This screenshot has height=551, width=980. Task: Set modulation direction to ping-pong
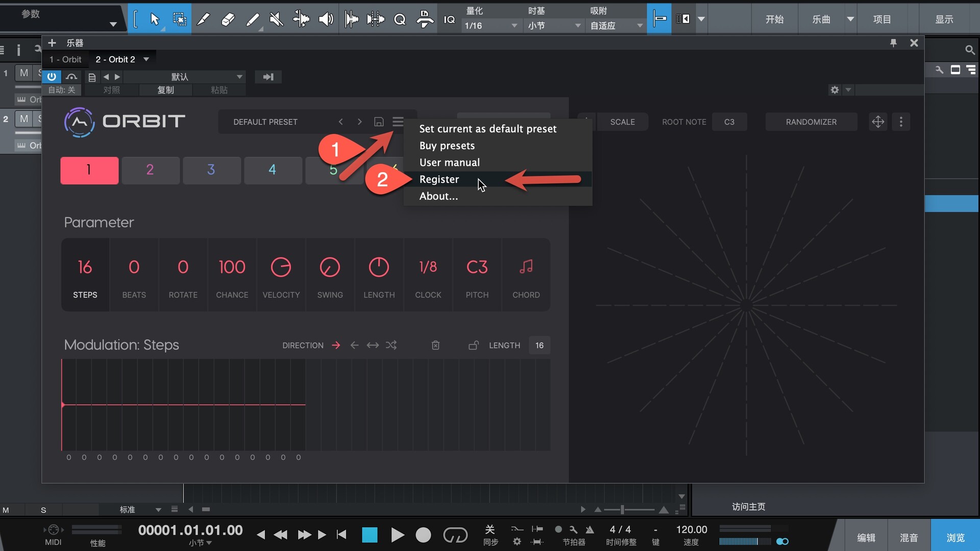[373, 345]
